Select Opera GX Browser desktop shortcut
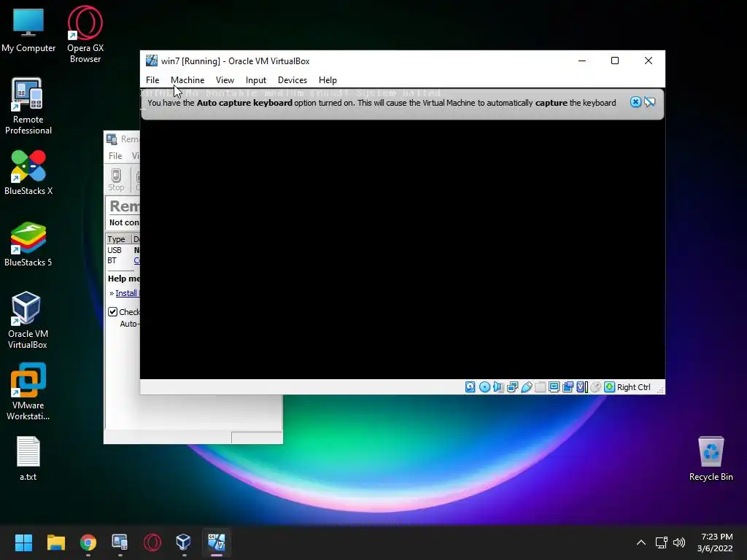Viewport: 747px width, 560px height. tap(85, 34)
